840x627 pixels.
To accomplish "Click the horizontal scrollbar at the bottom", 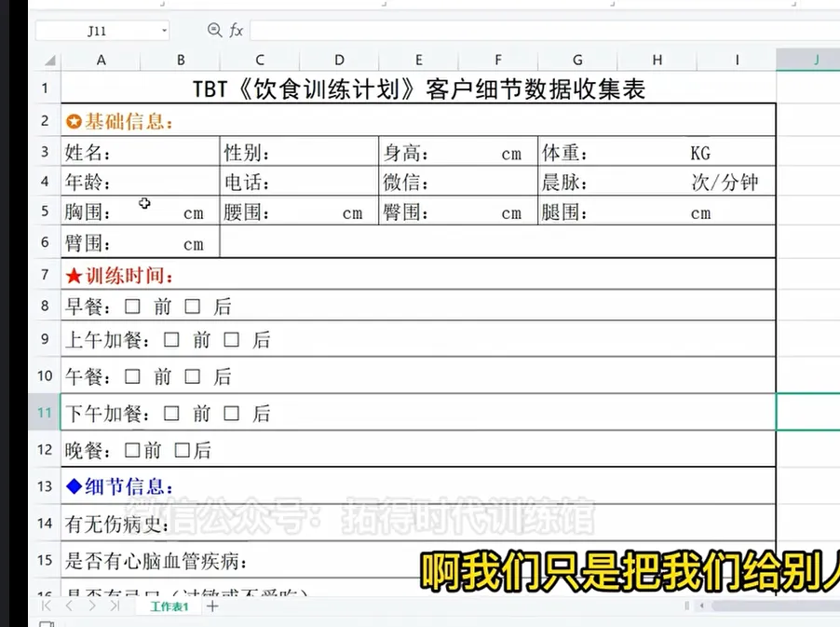I will [764, 607].
